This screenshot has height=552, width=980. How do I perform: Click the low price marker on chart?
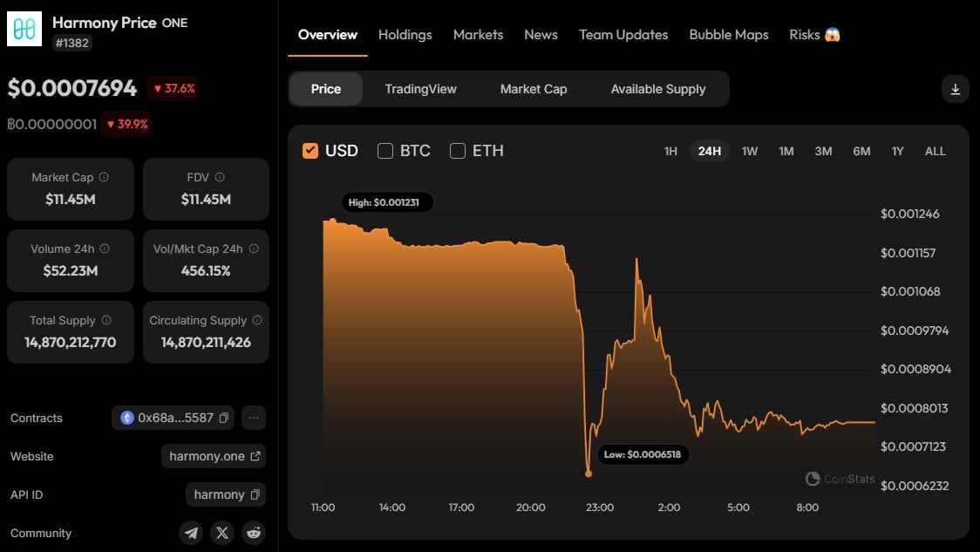coord(589,474)
